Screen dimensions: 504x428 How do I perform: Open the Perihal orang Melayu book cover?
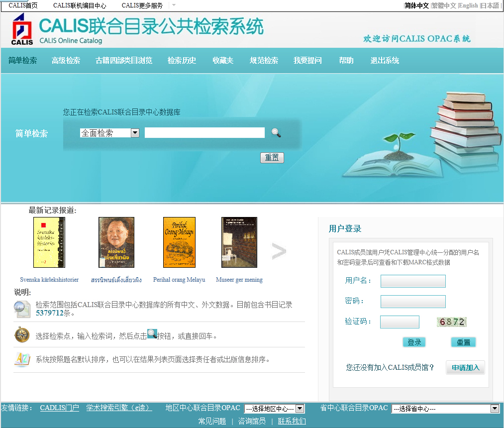pos(179,242)
